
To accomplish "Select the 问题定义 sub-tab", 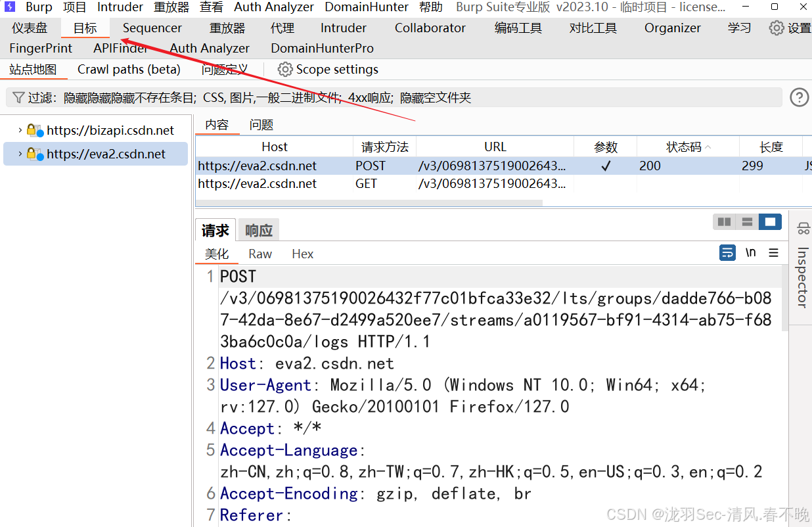I will (x=225, y=69).
